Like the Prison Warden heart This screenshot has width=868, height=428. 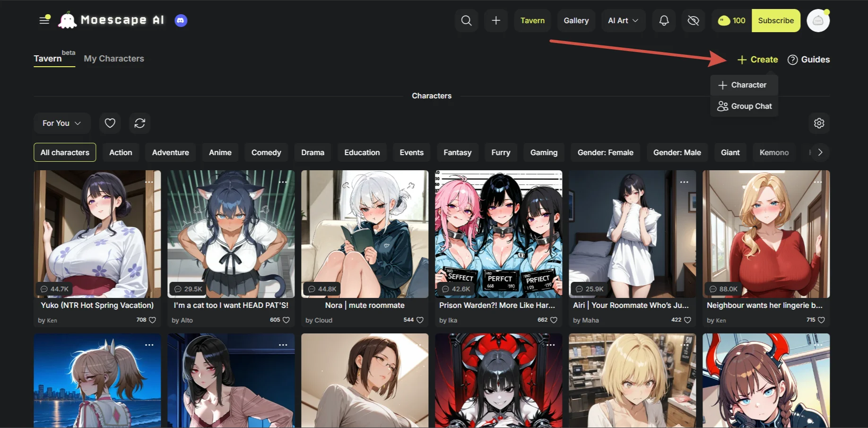point(554,320)
